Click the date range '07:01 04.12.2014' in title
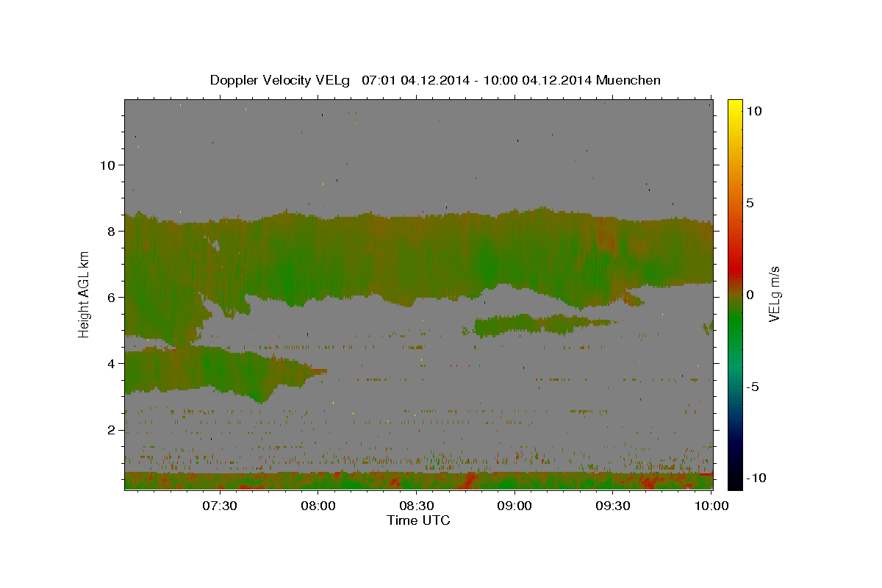 coord(414,80)
